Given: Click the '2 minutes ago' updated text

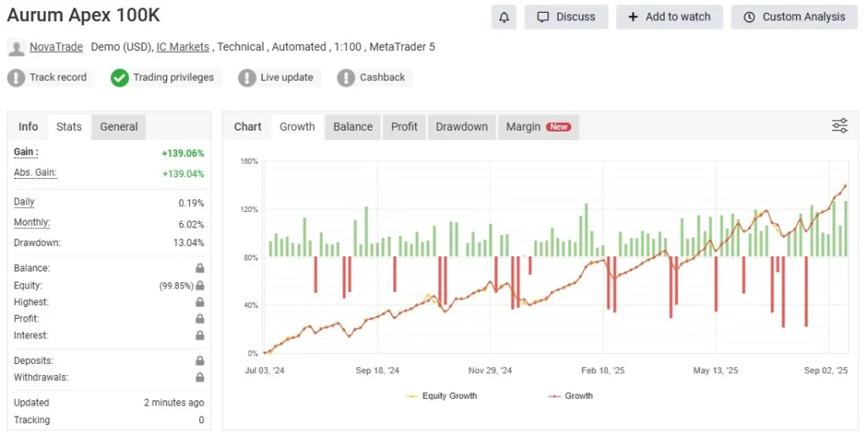Looking at the screenshot, I should pyautogui.click(x=174, y=403).
